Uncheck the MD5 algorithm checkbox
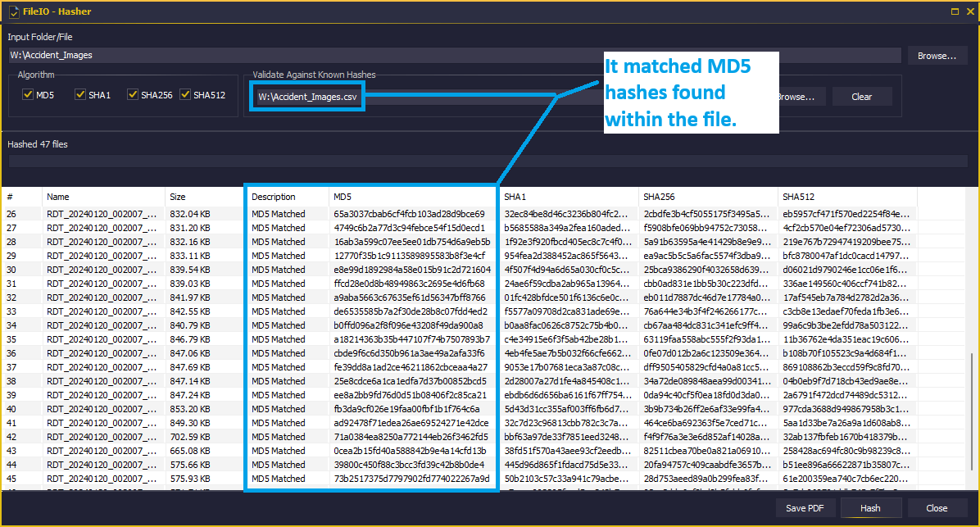This screenshot has height=527, width=980. (x=28, y=94)
